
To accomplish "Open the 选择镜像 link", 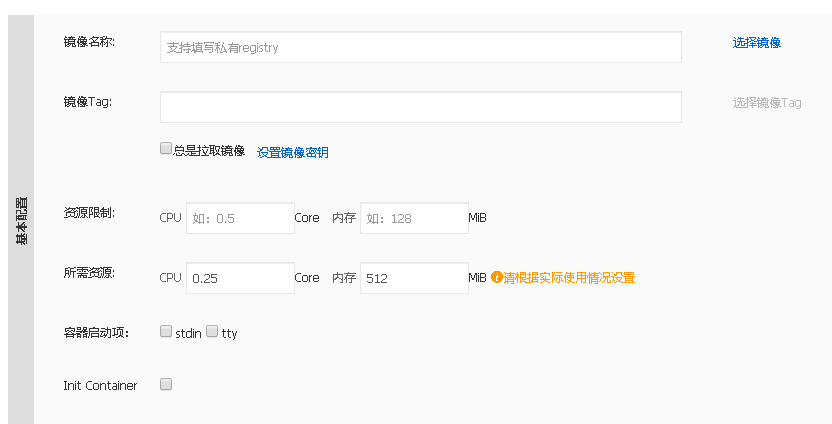I will click(756, 43).
